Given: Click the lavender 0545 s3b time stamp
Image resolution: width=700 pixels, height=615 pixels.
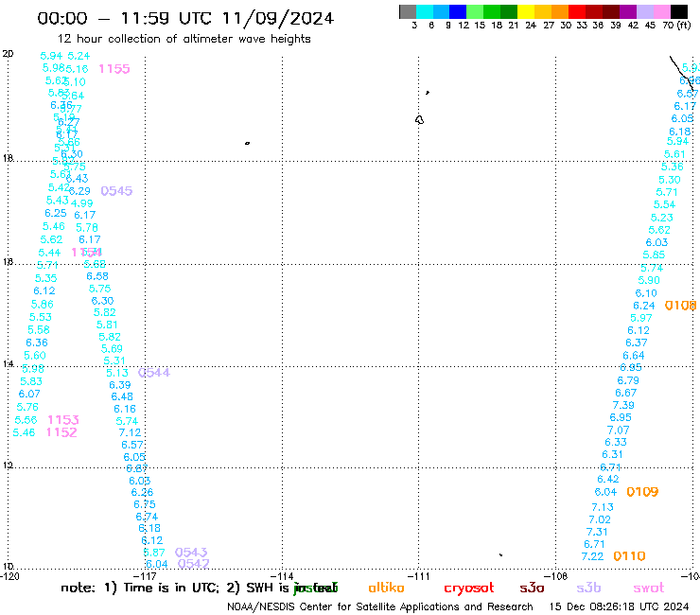Looking at the screenshot, I should 116,191.
